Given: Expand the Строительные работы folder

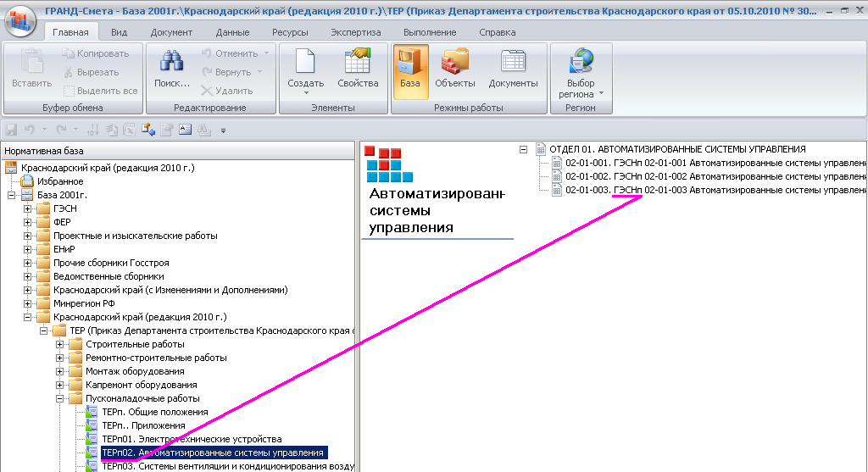Looking at the screenshot, I should [x=59, y=344].
